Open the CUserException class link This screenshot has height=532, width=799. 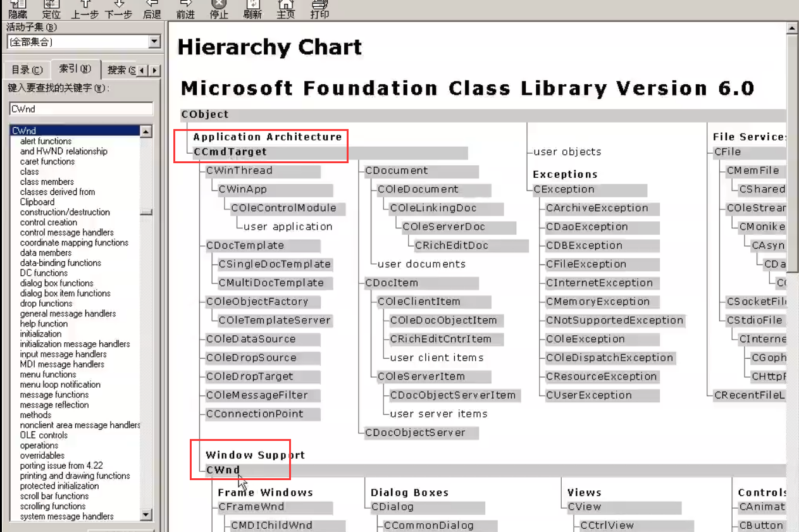tap(589, 395)
